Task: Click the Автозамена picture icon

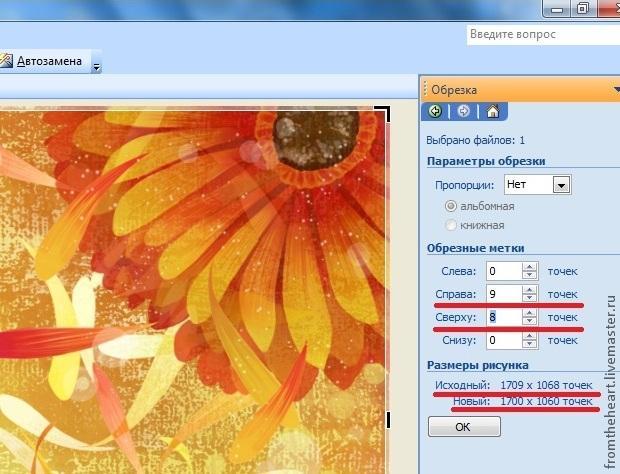Action: pos(6,60)
